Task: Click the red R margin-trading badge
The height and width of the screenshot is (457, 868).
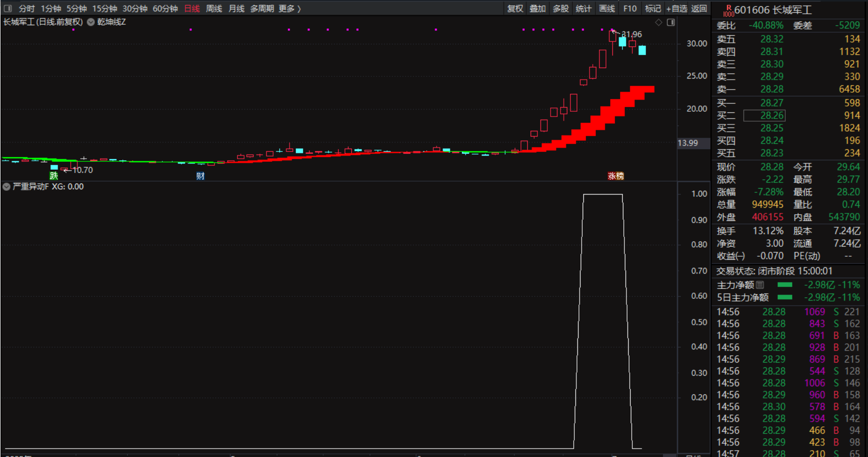Action: pos(729,9)
